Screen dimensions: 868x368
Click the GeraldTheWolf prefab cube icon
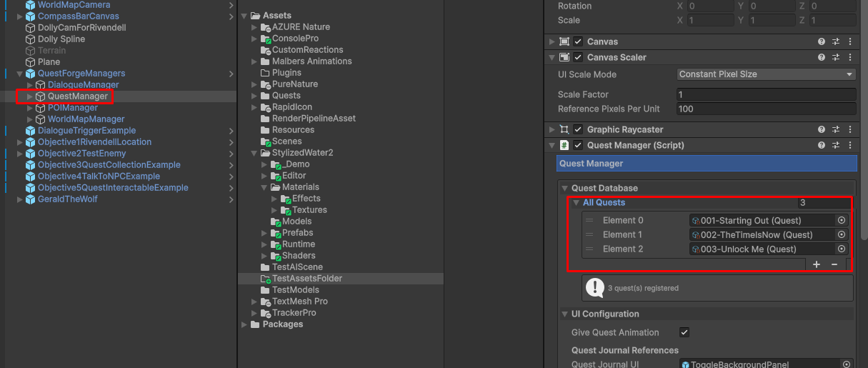coord(30,199)
